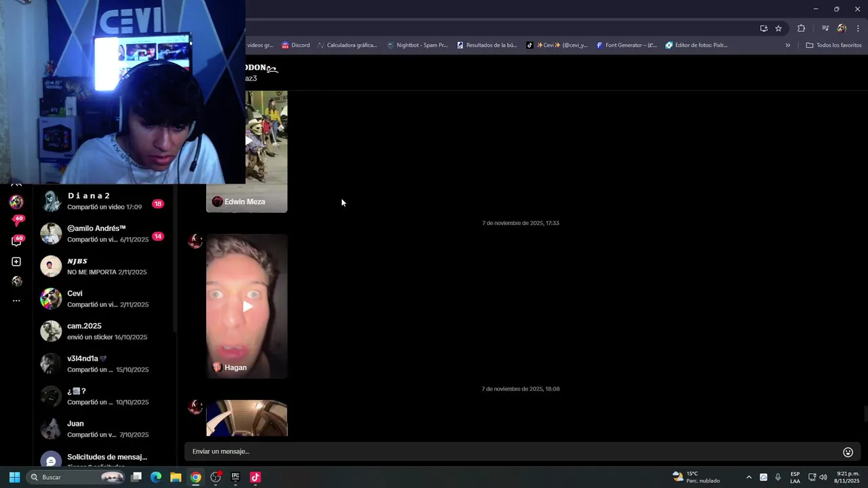Open the Chrome extensions puzzle icon
The width and height of the screenshot is (868, 488).
[802, 28]
